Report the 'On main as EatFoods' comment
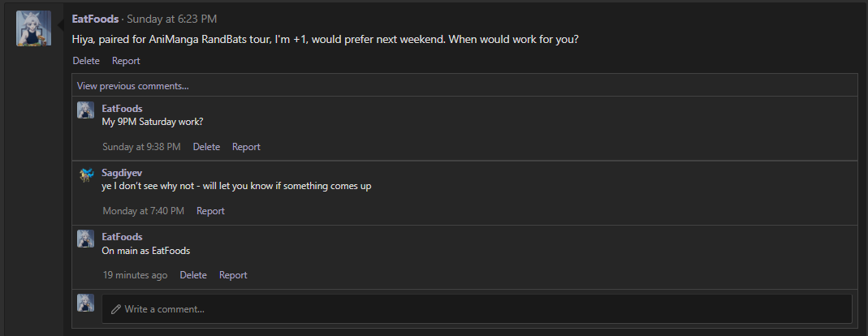 [233, 275]
